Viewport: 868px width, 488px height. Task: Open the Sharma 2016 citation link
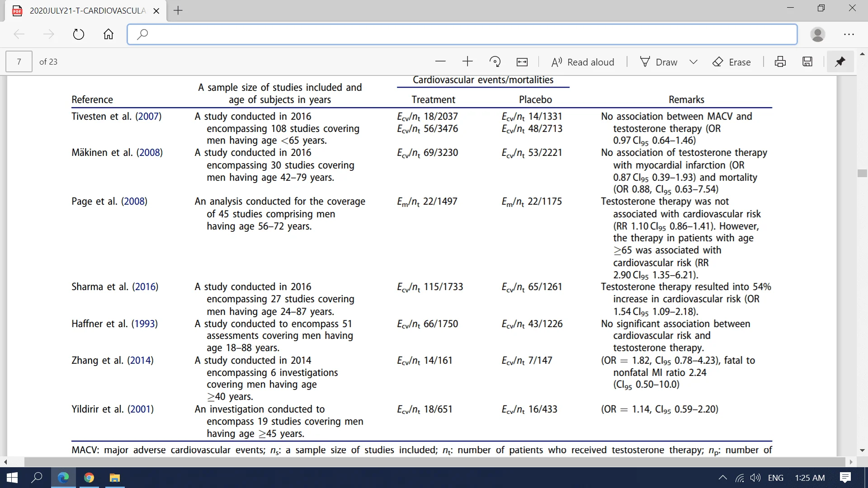click(145, 287)
